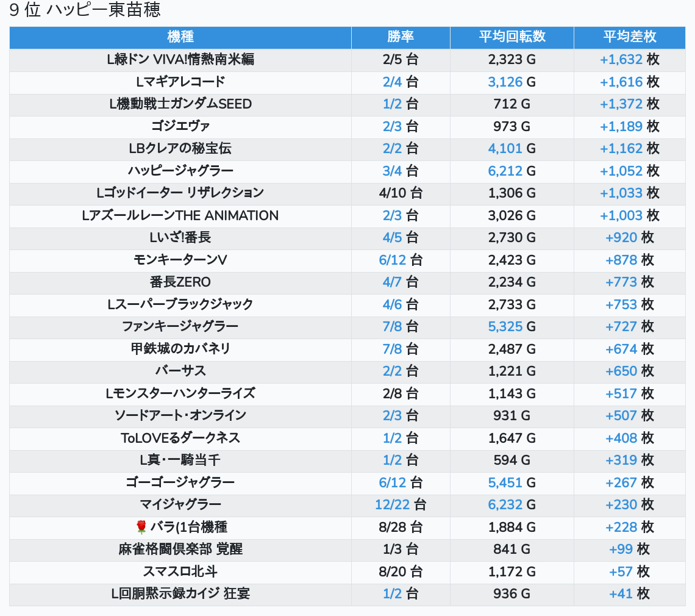Screen dimensions: 695x616
Task: Click 麻雀格闘倶楽部 覚醒 machine name
Action: click(x=180, y=549)
